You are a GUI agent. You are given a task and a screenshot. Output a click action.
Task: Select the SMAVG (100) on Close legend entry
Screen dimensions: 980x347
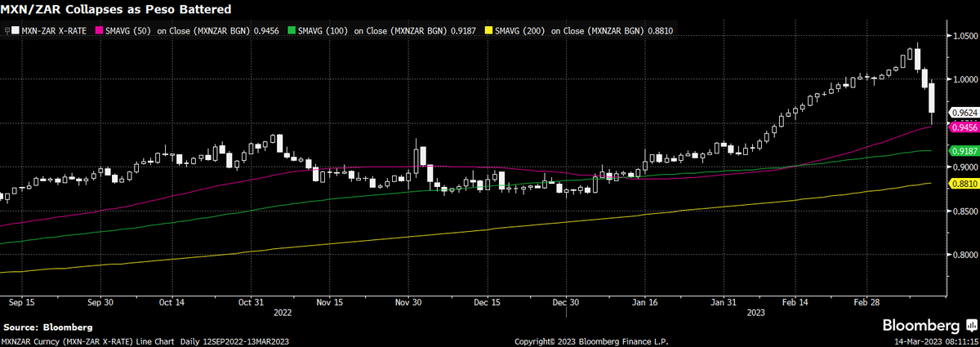[385, 30]
